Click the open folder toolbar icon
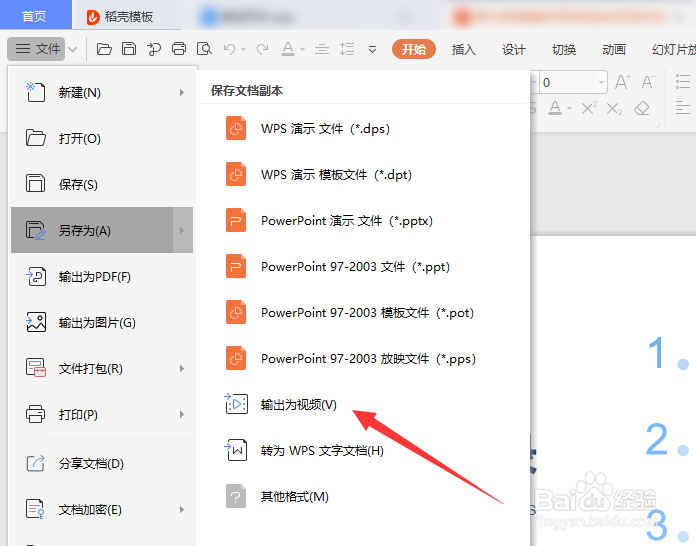 click(104, 49)
